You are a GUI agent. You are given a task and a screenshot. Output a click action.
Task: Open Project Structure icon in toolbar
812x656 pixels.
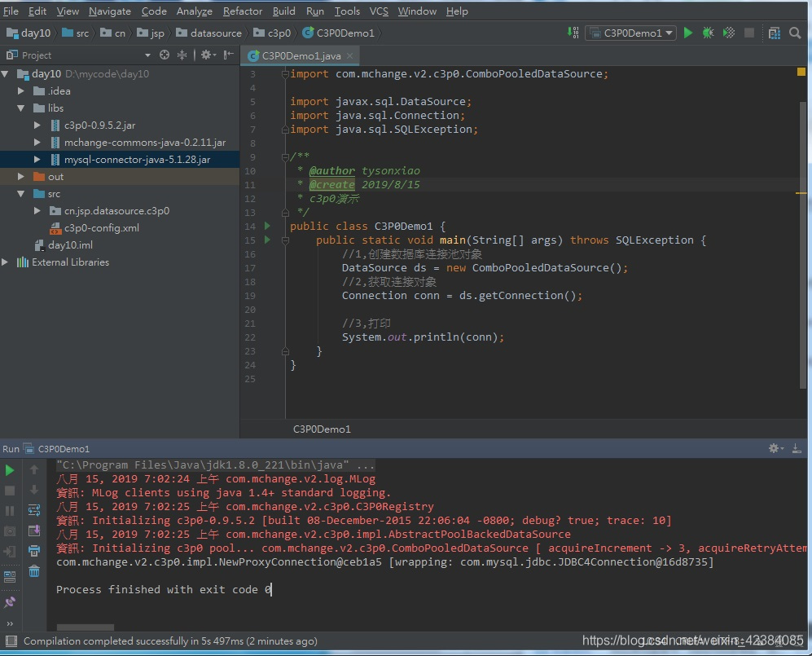coord(775,33)
